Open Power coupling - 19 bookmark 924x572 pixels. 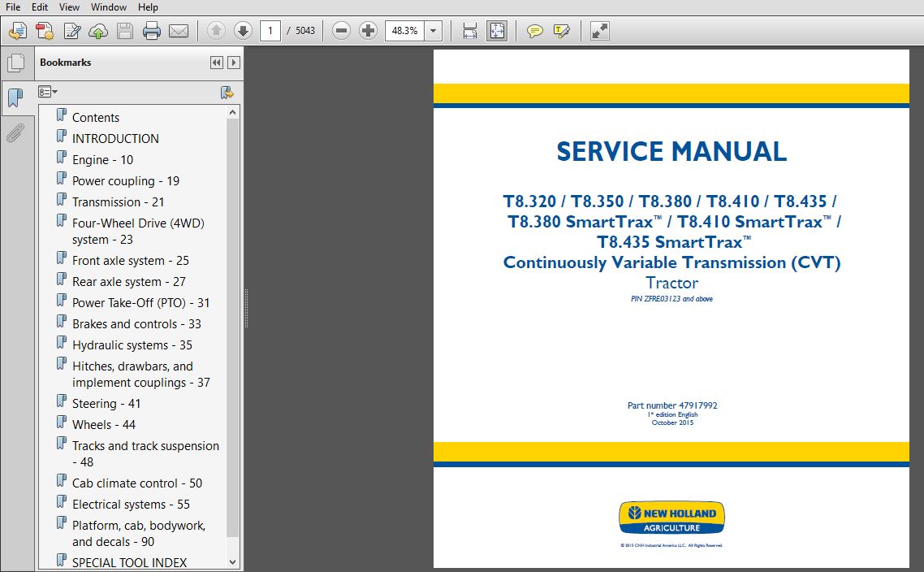pos(126,181)
